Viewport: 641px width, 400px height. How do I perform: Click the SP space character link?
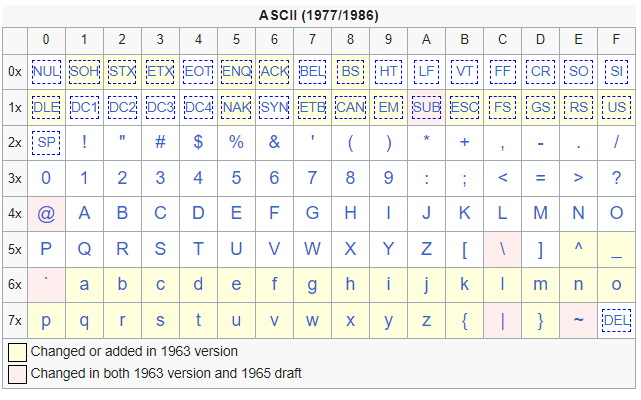click(x=46, y=143)
